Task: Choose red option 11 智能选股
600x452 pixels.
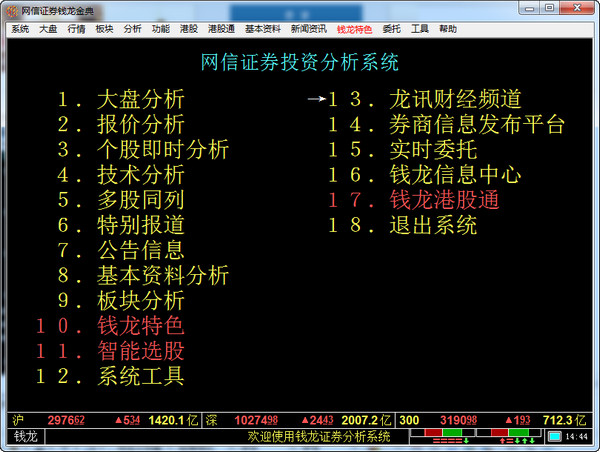Action: coord(110,351)
